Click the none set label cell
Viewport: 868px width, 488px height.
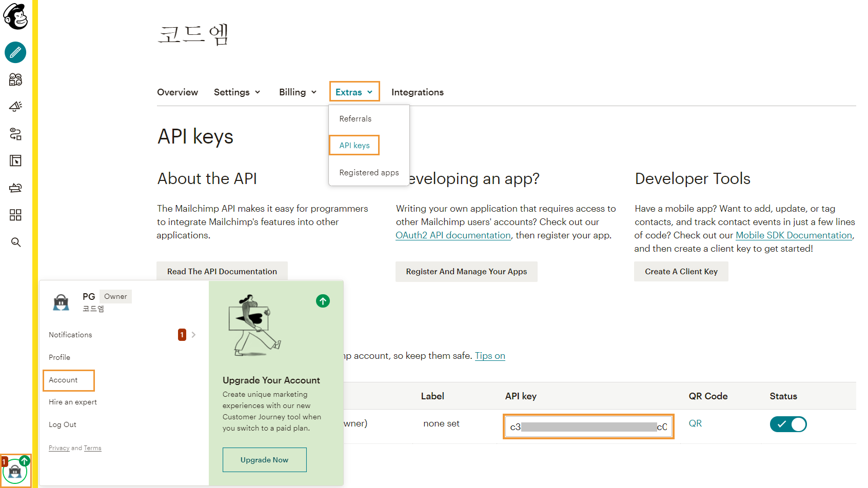coord(441,423)
